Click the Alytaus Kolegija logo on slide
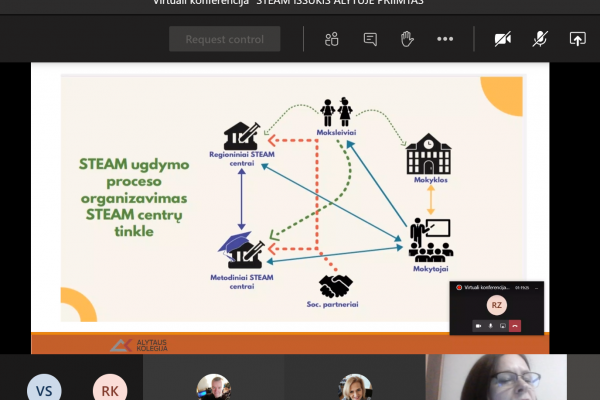This screenshot has height=400, width=600. (139, 345)
